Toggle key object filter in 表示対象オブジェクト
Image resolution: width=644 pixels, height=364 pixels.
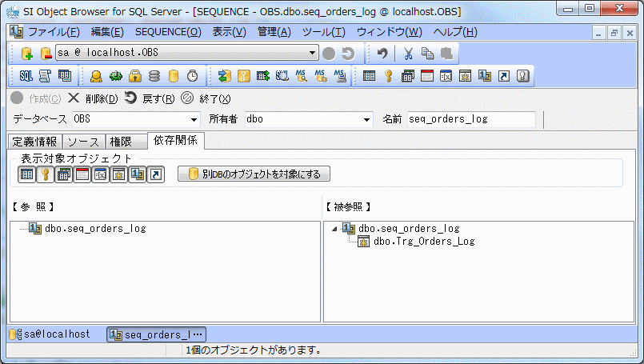pyautogui.click(x=46, y=174)
